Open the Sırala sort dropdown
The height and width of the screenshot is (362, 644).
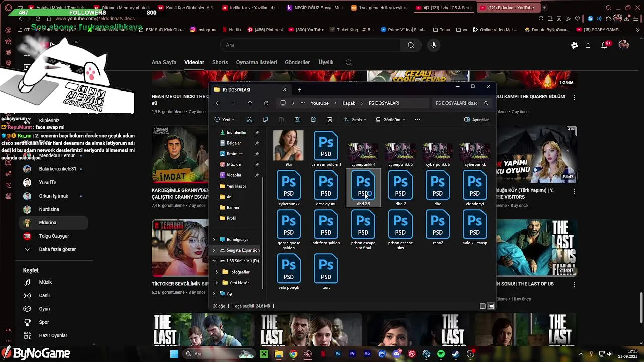pos(355,120)
